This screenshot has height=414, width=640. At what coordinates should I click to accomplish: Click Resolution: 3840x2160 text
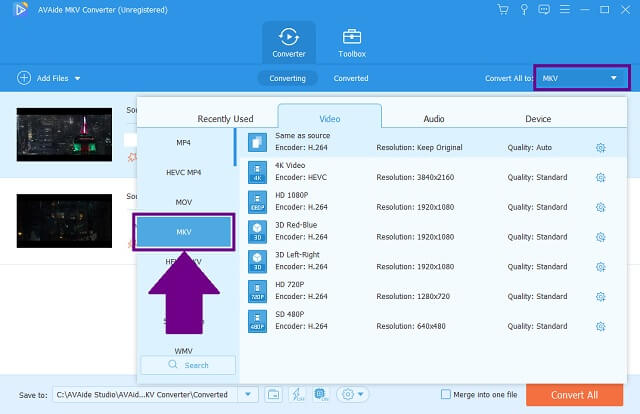click(x=415, y=177)
